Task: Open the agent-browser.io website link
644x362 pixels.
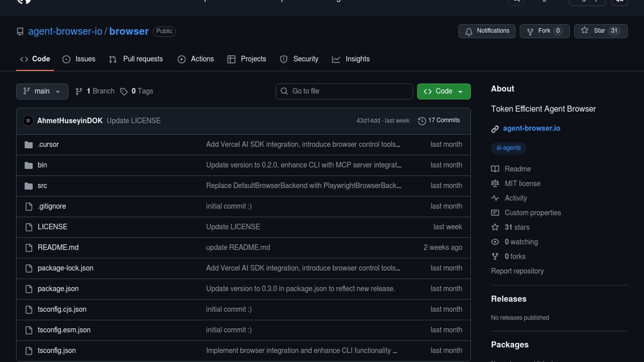Action: pyautogui.click(x=531, y=128)
